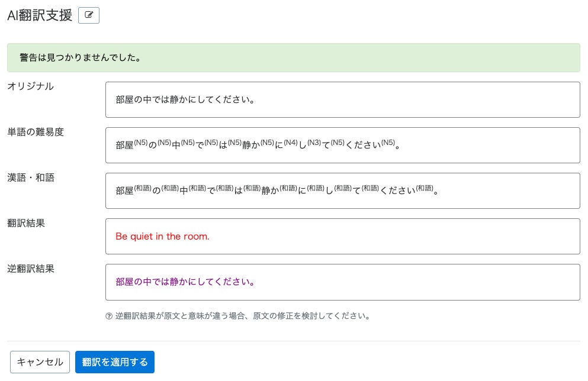Click the 翻訳結果 label
Screen dimensions: 588x381
pyautogui.click(x=26, y=223)
